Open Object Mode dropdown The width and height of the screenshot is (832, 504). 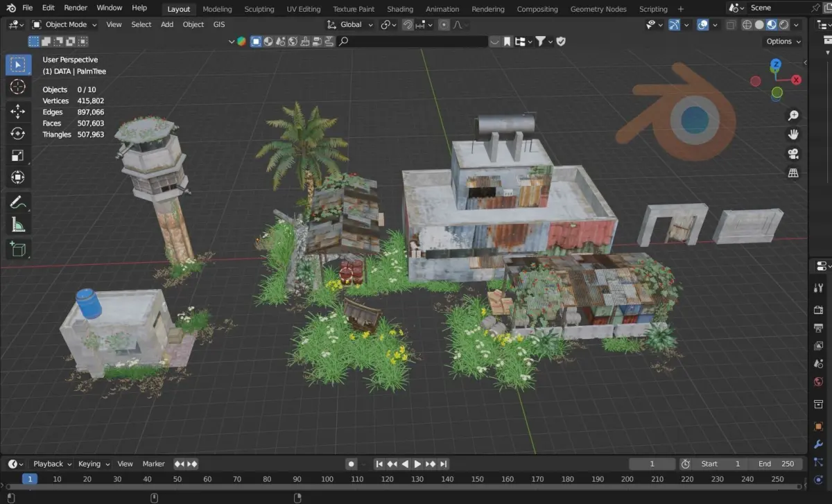click(64, 24)
